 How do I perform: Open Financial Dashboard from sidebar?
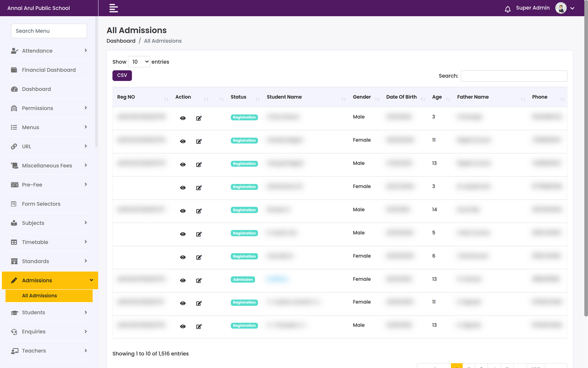(50, 70)
